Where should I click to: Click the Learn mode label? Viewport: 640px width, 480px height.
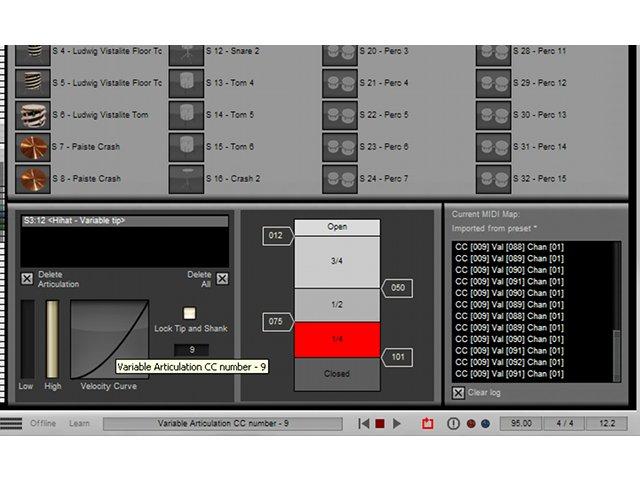point(79,423)
